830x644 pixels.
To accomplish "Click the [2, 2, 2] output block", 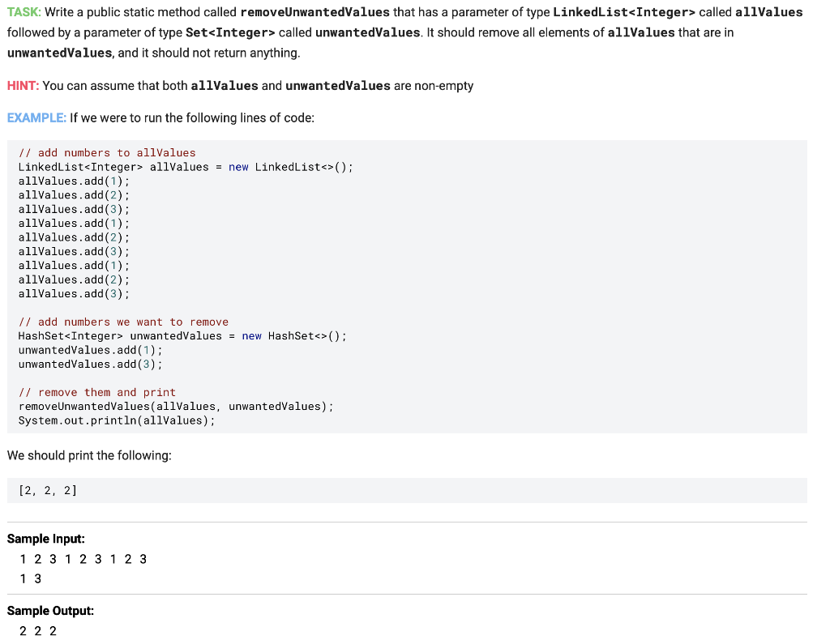I will point(45,490).
